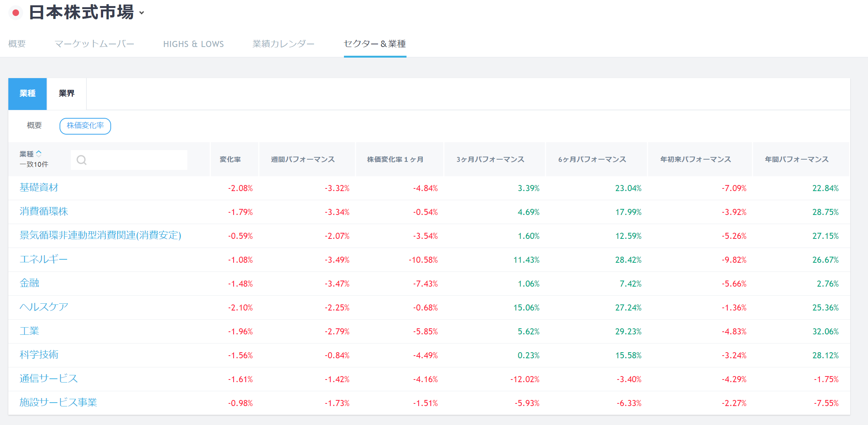Viewport: 868px width, 425px height.
Task: Click 科学技術 weekly value -0.84%
Action: (337, 356)
